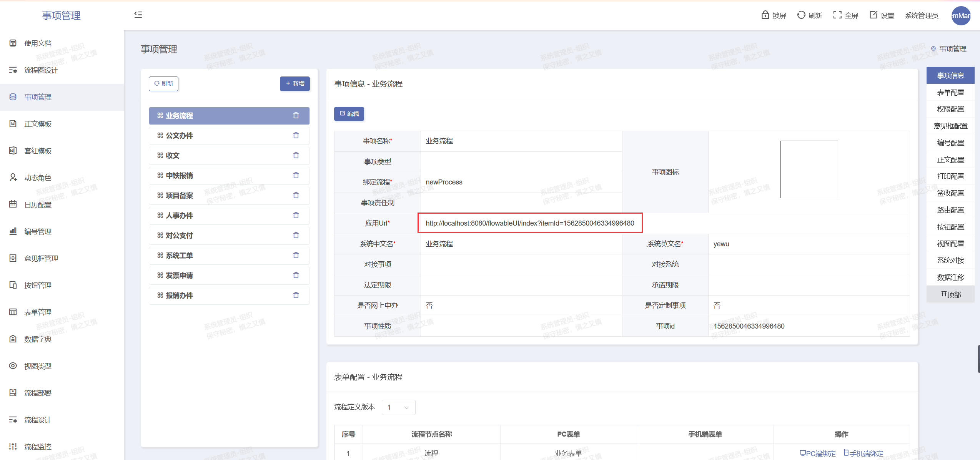Delete the 报销办件 item with trash icon
The height and width of the screenshot is (460, 980).
(x=296, y=296)
